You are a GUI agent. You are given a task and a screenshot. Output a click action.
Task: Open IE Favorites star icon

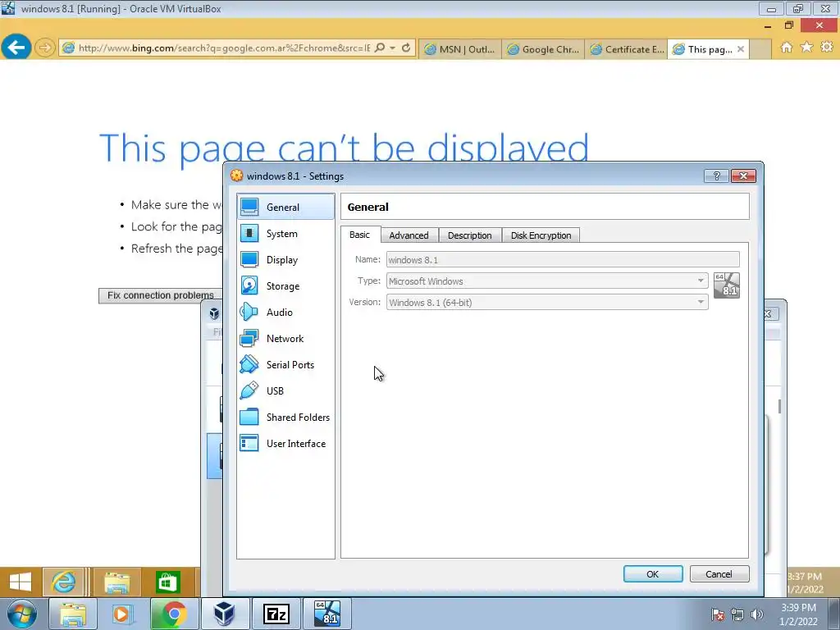[806, 47]
